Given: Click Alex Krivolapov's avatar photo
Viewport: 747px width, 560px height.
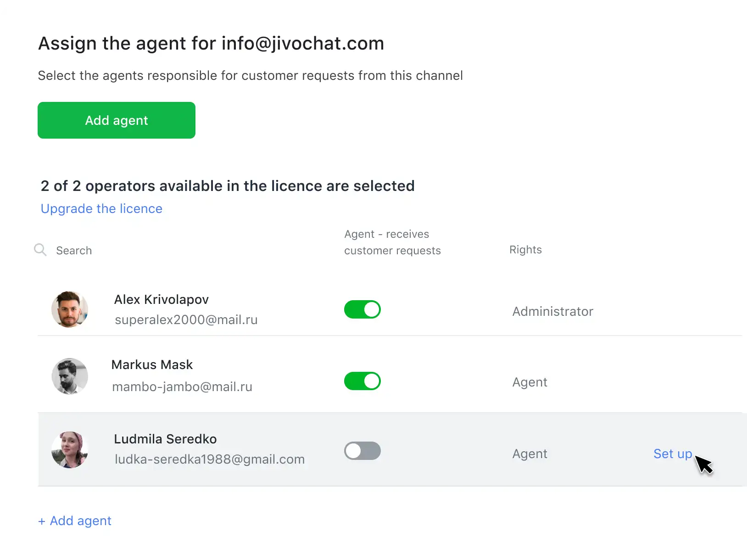Looking at the screenshot, I should pos(70,309).
